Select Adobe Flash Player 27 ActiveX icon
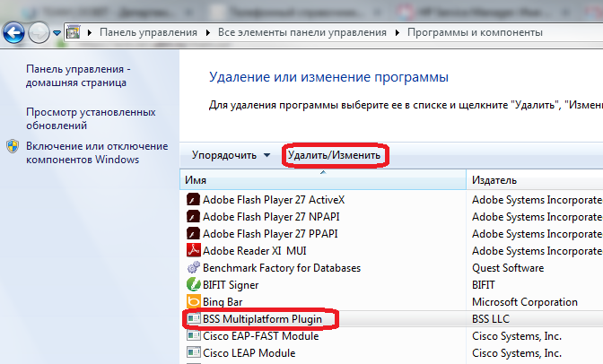Screen dimensions: 603x364 click(x=193, y=200)
